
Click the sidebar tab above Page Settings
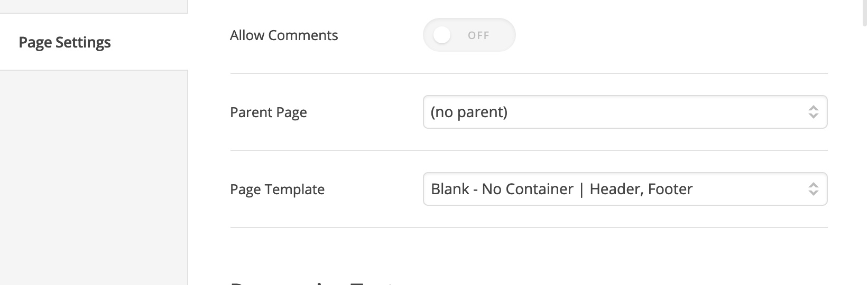tap(94, 6)
